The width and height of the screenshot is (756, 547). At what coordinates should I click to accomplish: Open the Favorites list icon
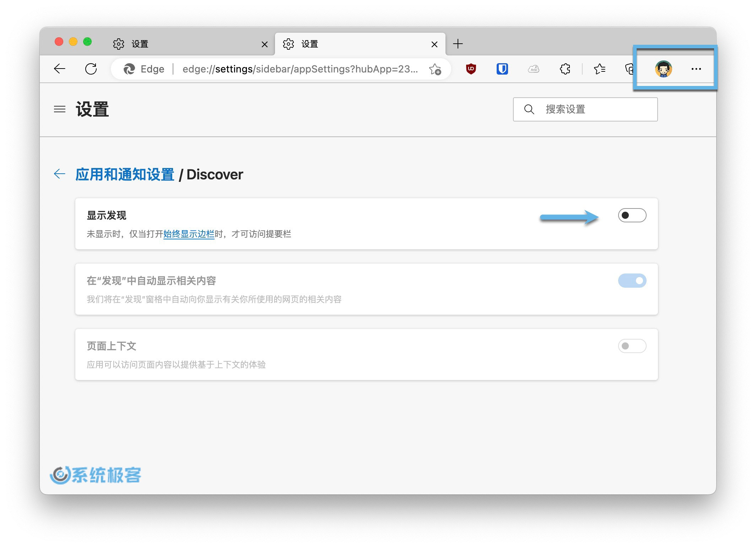tap(600, 69)
